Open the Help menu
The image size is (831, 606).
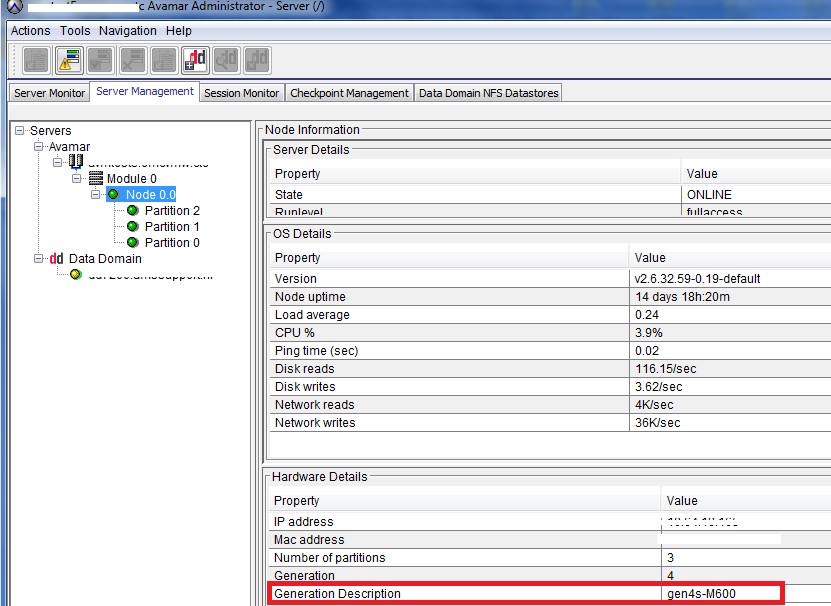coord(179,31)
